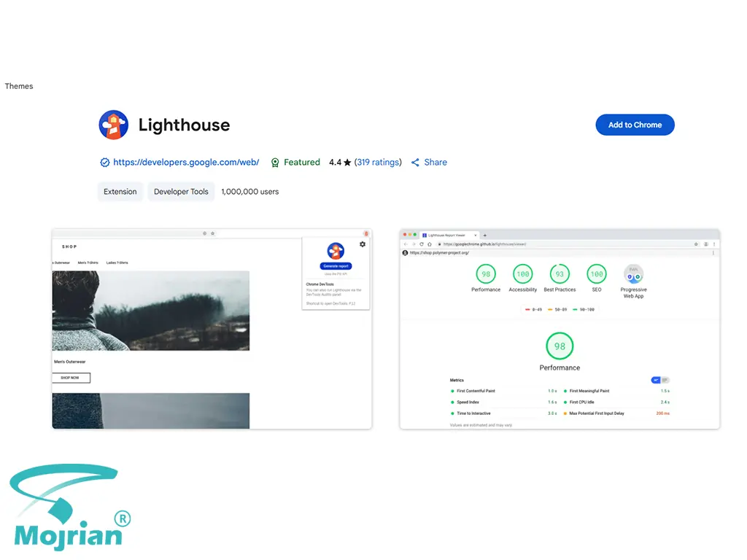747x560 pixels.
Task: Open the Lighthouse report screenshot thumbnail
Action: (x=560, y=329)
